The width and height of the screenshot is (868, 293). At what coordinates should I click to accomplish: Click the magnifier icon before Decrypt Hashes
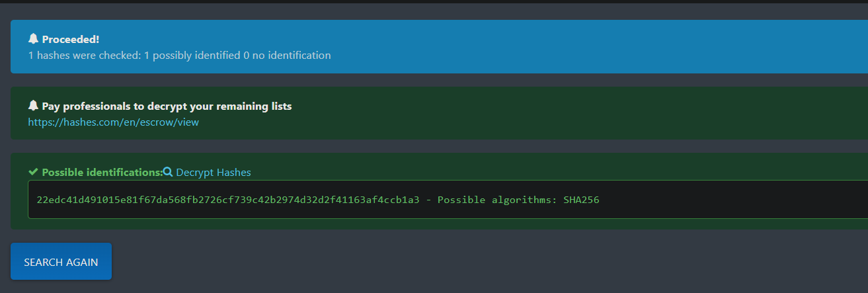point(168,172)
